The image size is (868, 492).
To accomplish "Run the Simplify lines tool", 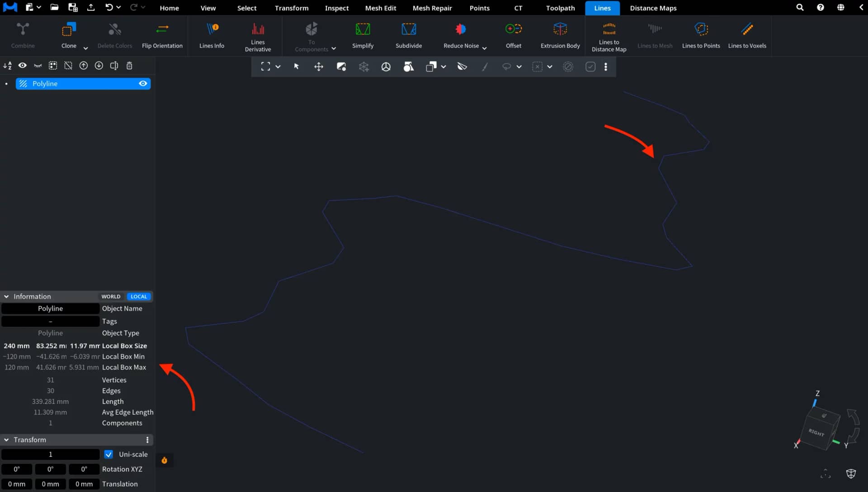I will (x=363, y=36).
